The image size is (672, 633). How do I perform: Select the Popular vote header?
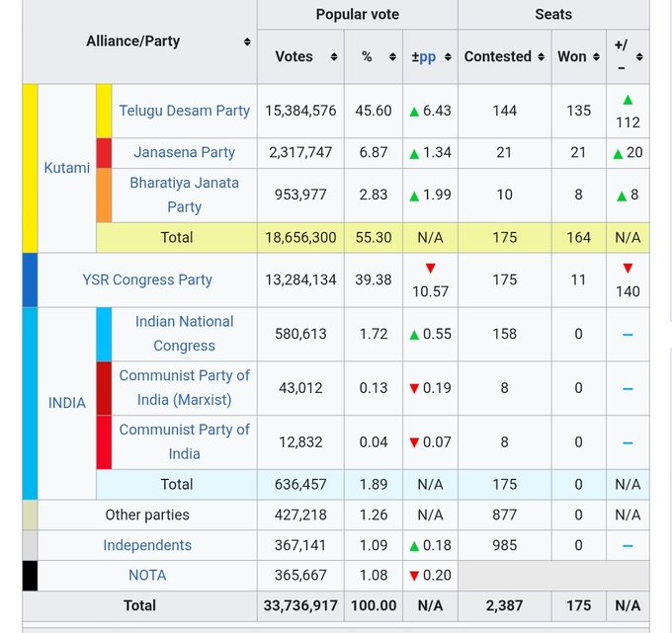point(358,14)
